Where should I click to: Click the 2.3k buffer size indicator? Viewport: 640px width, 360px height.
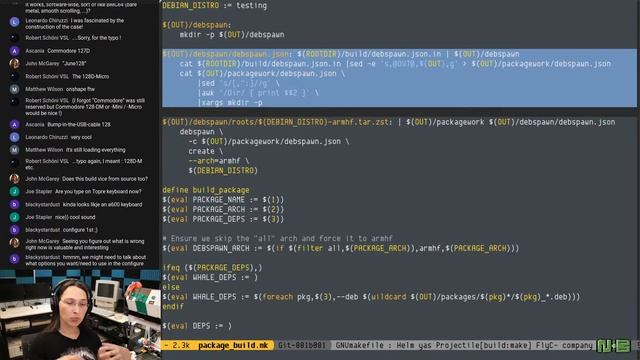[x=180, y=345]
